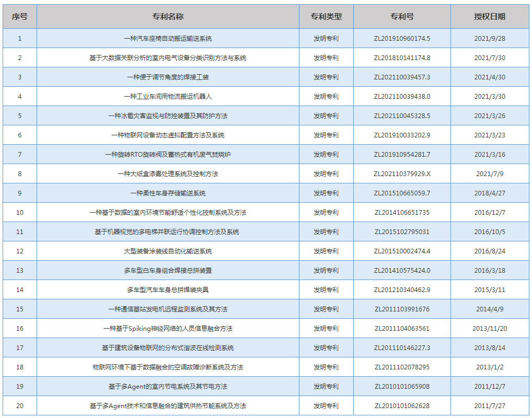Click the date 2021/3/16

pyautogui.click(x=490, y=155)
